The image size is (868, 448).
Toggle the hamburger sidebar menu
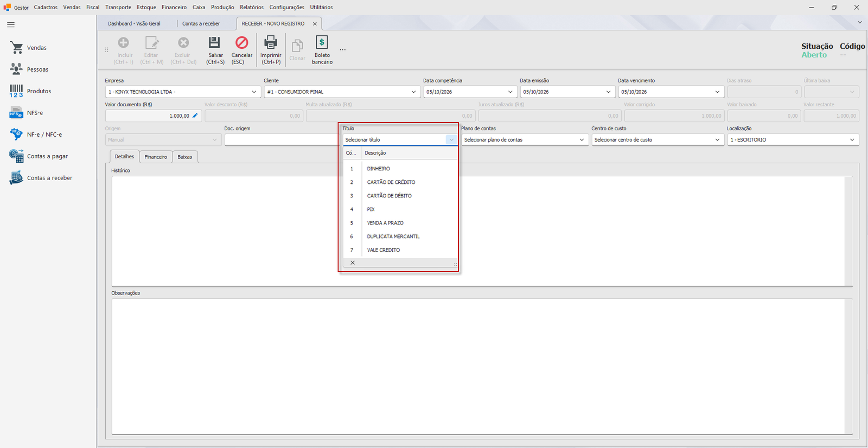pyautogui.click(x=11, y=24)
